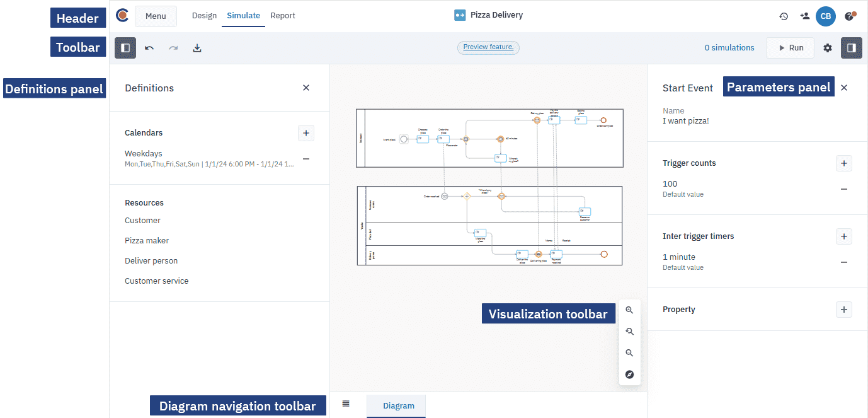Close the Definitions panel with X

coord(306,88)
